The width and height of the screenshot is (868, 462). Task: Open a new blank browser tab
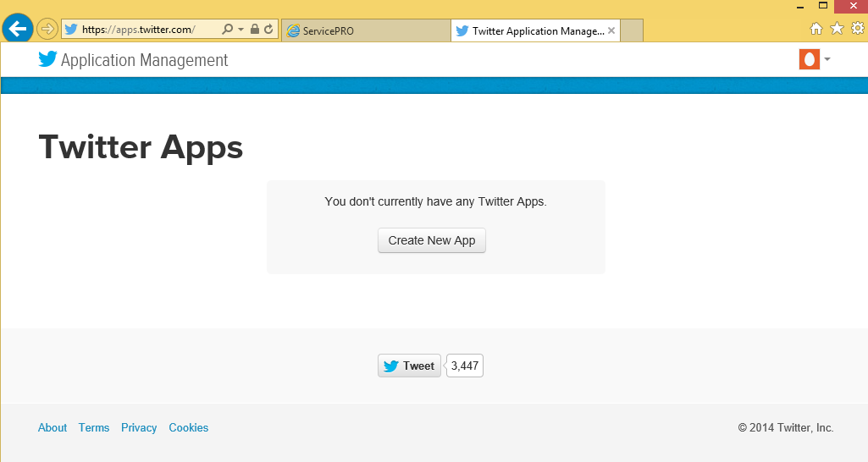click(632, 31)
